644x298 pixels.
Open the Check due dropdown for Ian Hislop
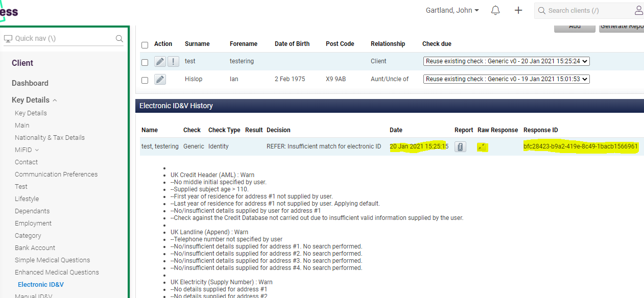click(506, 79)
